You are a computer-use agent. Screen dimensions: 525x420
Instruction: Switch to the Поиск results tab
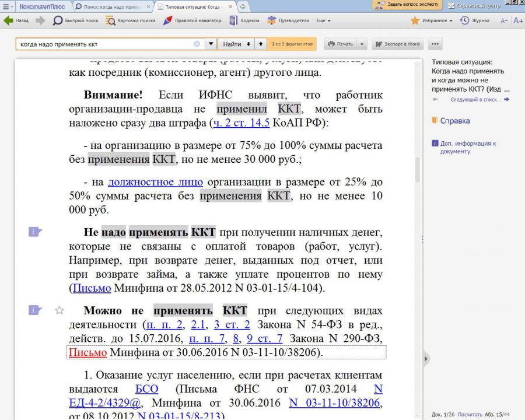coord(114,6)
